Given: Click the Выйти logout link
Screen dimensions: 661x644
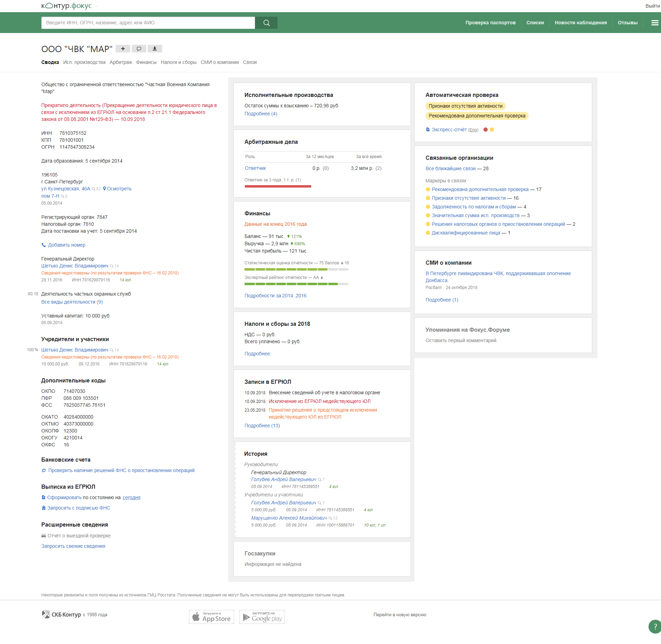Looking at the screenshot, I should coord(653,6).
